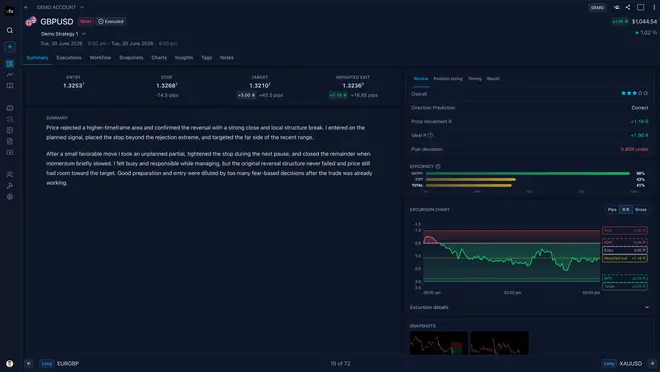Open the DEMO ACCOUNT dropdown
Screen dimensions: 660x372
point(60,7)
